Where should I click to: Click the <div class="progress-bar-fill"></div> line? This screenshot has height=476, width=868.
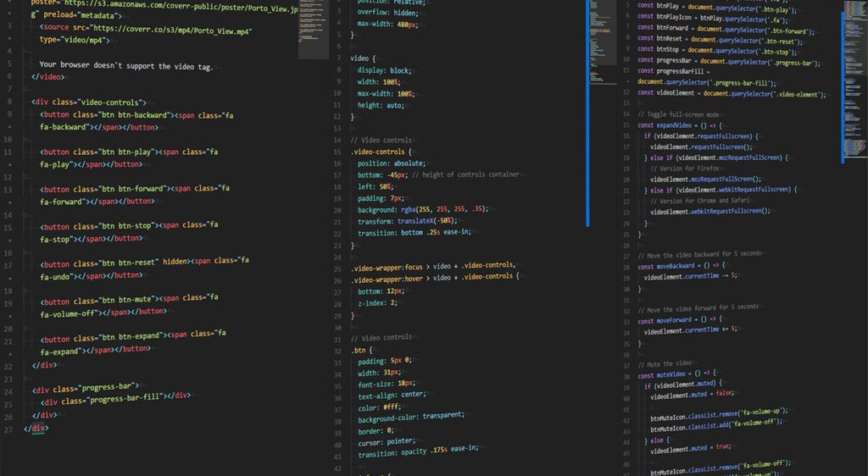(115, 399)
